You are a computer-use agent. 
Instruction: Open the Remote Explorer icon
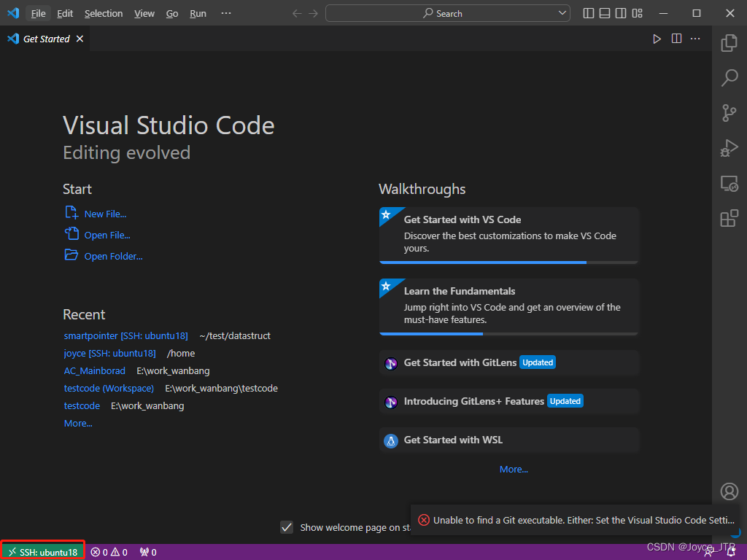click(x=729, y=183)
